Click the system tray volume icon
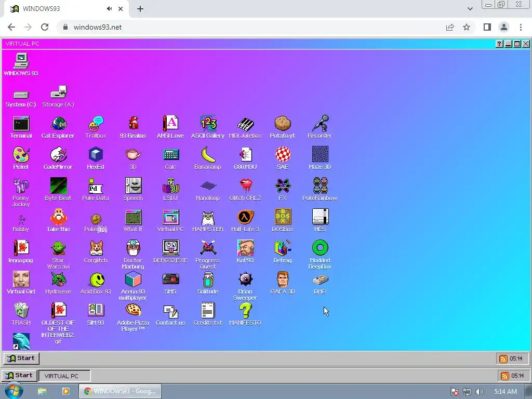 tap(479, 392)
